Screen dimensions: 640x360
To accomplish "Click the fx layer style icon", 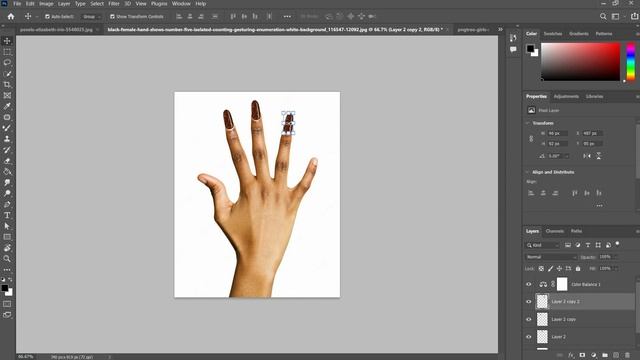I will [x=571, y=356].
